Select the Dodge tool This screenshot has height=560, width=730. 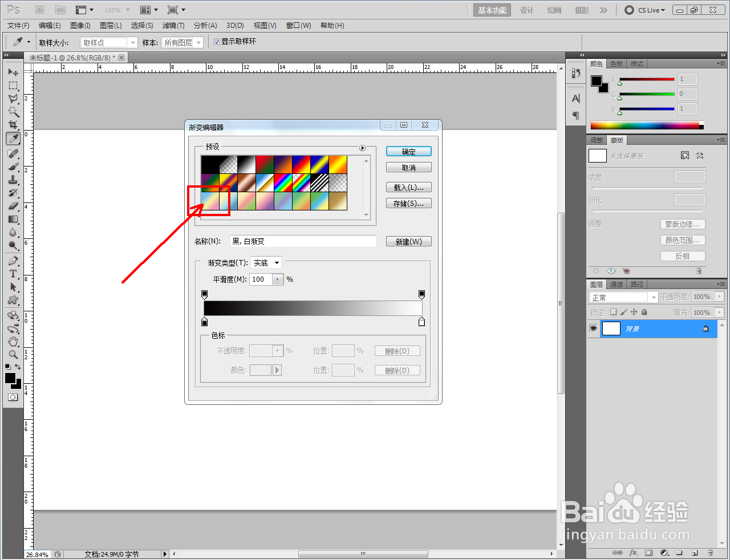tap(13, 245)
